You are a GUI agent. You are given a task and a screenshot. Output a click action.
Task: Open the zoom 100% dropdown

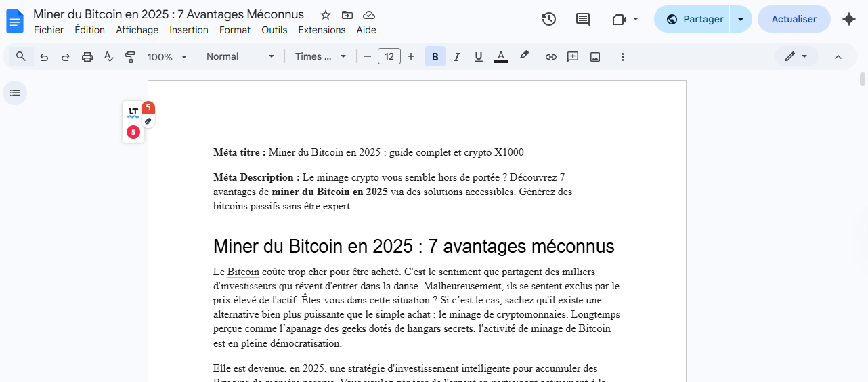click(167, 57)
